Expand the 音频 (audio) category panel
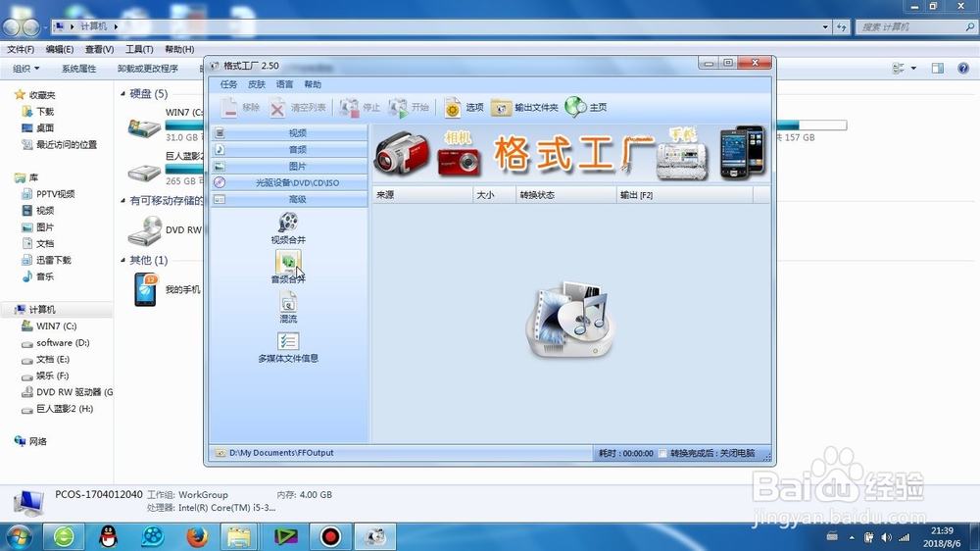980x551 pixels. pyautogui.click(x=289, y=149)
